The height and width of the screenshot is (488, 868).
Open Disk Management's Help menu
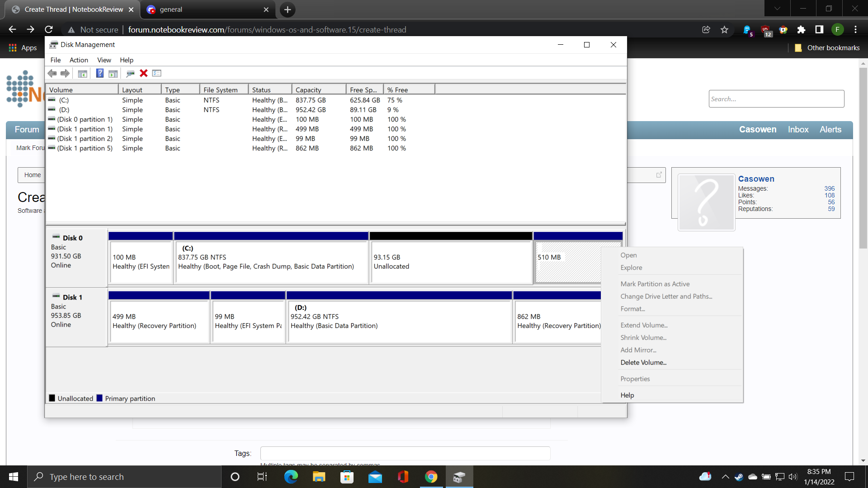click(127, 60)
